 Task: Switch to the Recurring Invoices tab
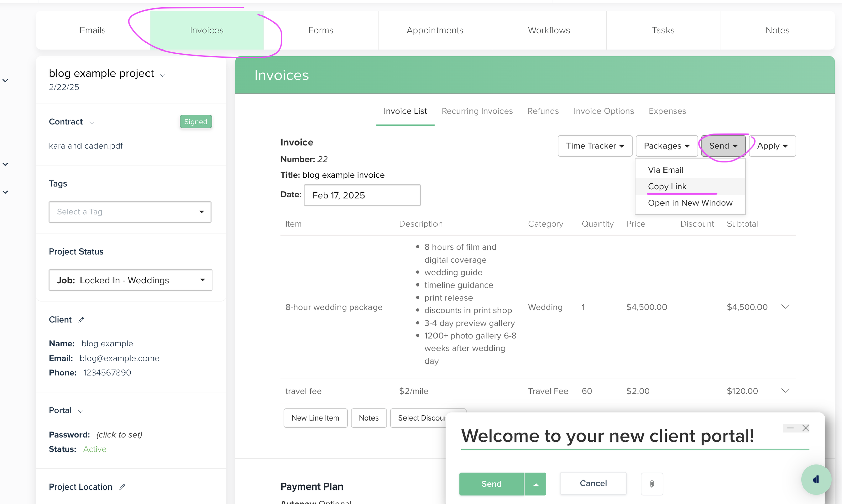pyautogui.click(x=477, y=111)
